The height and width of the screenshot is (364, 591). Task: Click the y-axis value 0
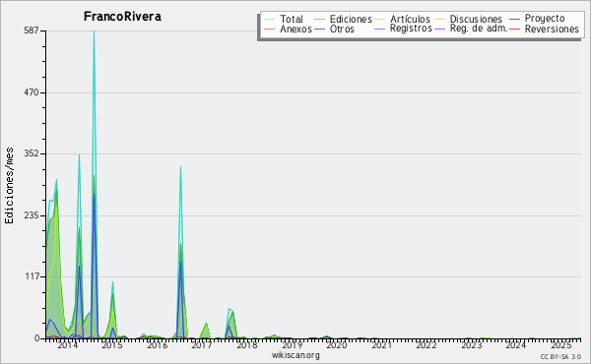pos(37,338)
